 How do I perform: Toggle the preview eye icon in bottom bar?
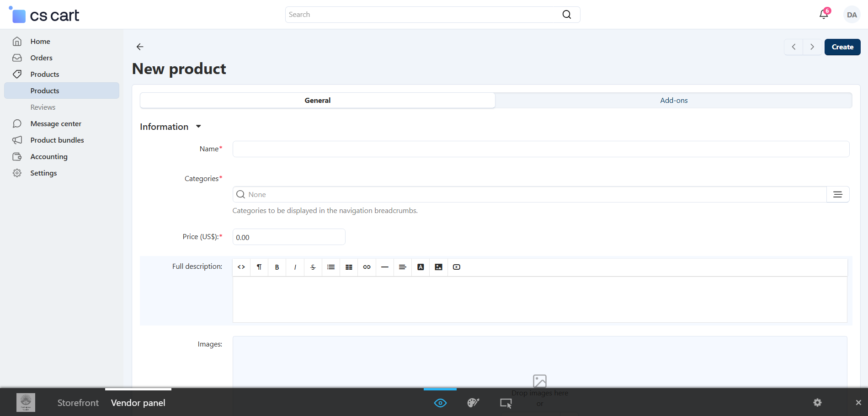pos(440,403)
